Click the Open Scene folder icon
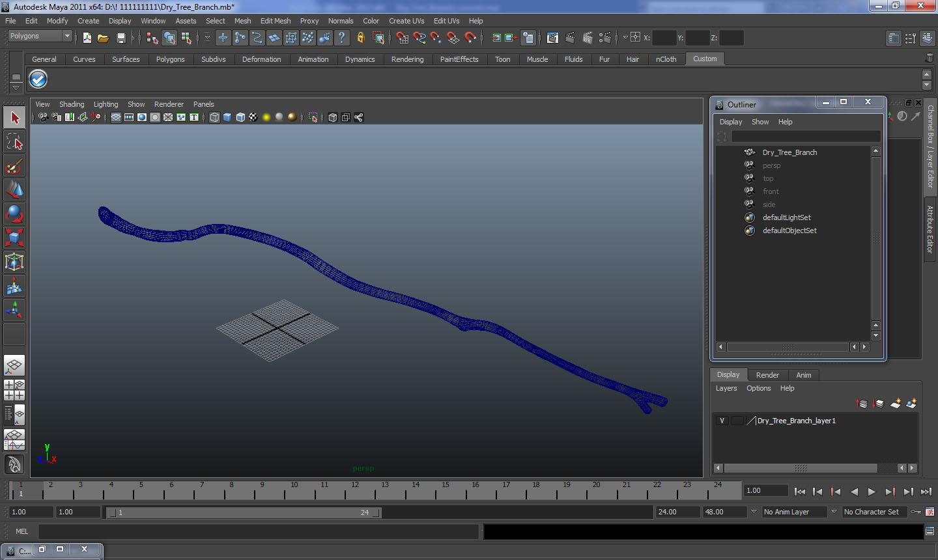Image resolution: width=938 pixels, height=560 pixels. click(103, 38)
